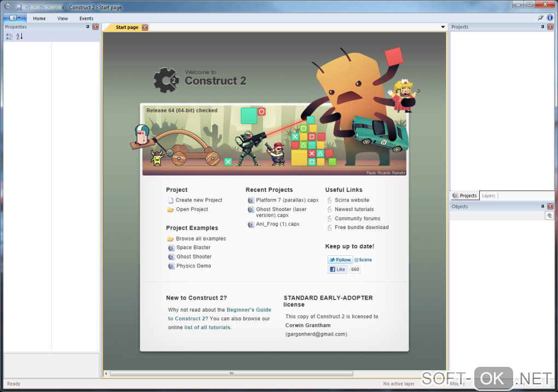Click the Open Project folder icon
Image resolution: width=558 pixels, height=392 pixels.
[171, 209]
